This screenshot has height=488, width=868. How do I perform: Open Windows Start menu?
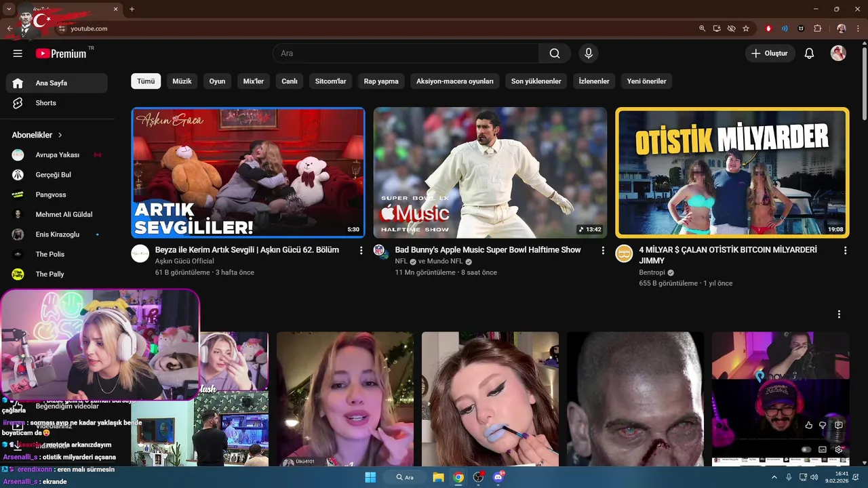tap(370, 477)
